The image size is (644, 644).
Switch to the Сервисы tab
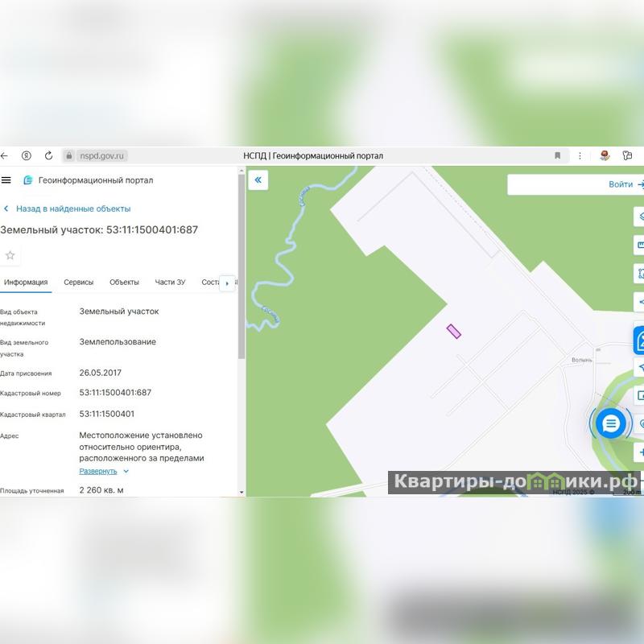[x=79, y=283]
